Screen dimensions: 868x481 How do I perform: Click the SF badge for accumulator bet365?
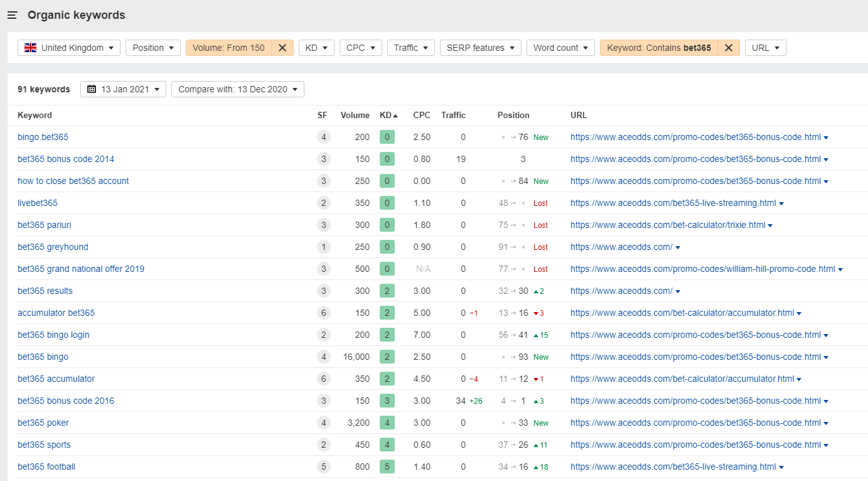(x=323, y=313)
